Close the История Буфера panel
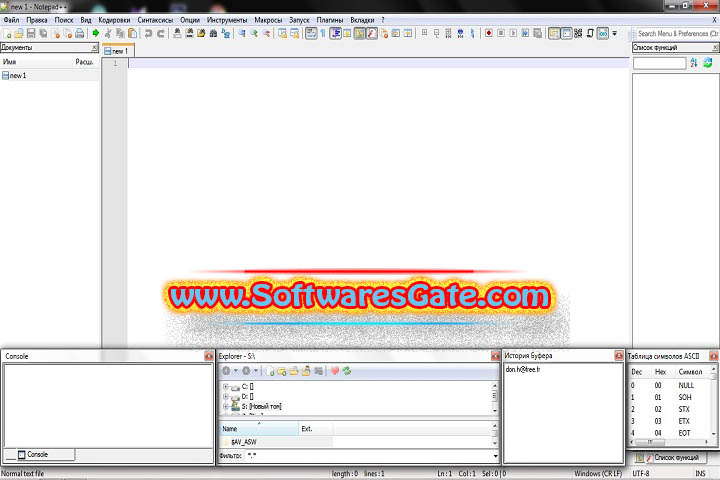 [619, 356]
